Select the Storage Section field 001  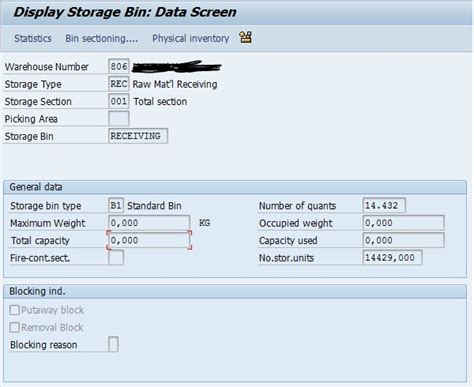pos(119,101)
